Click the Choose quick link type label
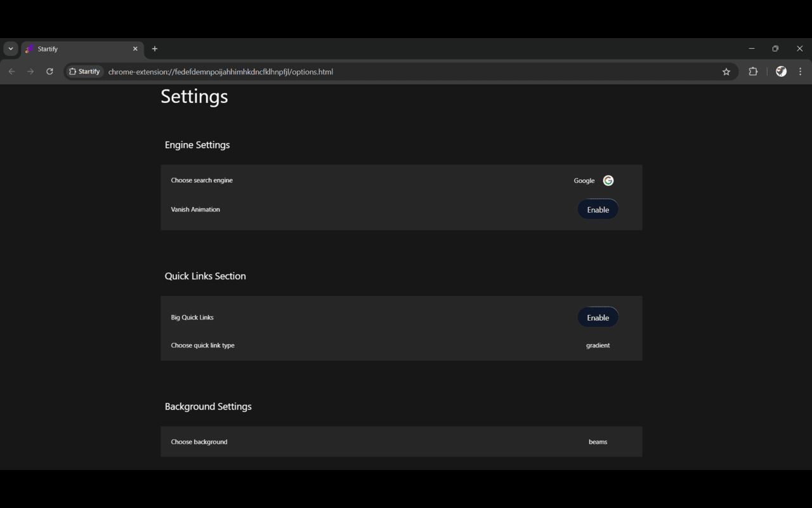Image resolution: width=812 pixels, height=508 pixels. [202, 345]
